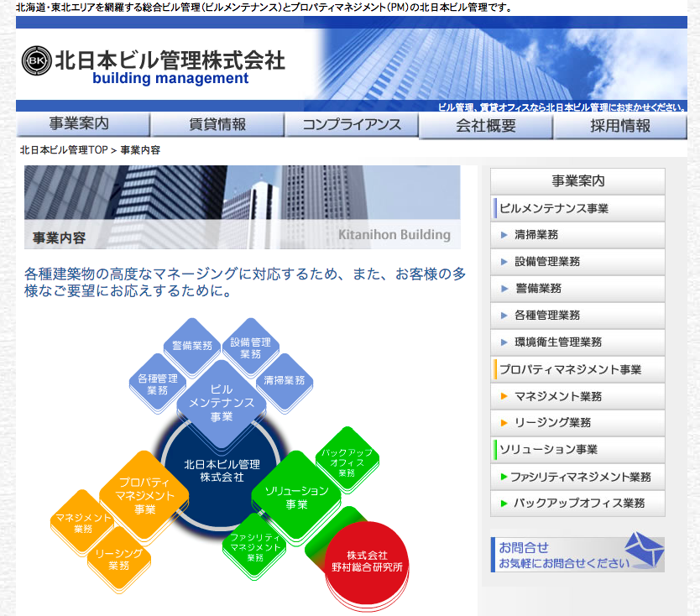The image size is (700, 616).
Task: Open sidebar item マネジメント業務
Action: tap(577, 396)
